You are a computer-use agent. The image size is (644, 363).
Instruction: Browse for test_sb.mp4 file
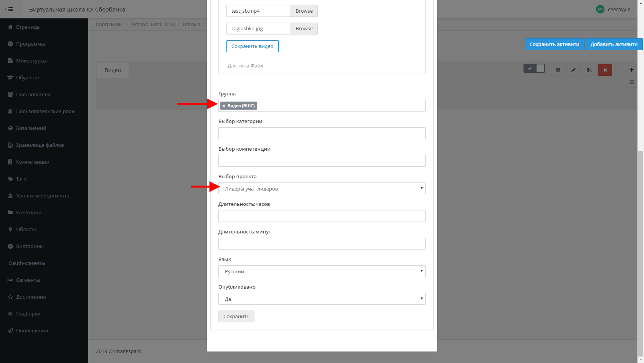coord(304,11)
